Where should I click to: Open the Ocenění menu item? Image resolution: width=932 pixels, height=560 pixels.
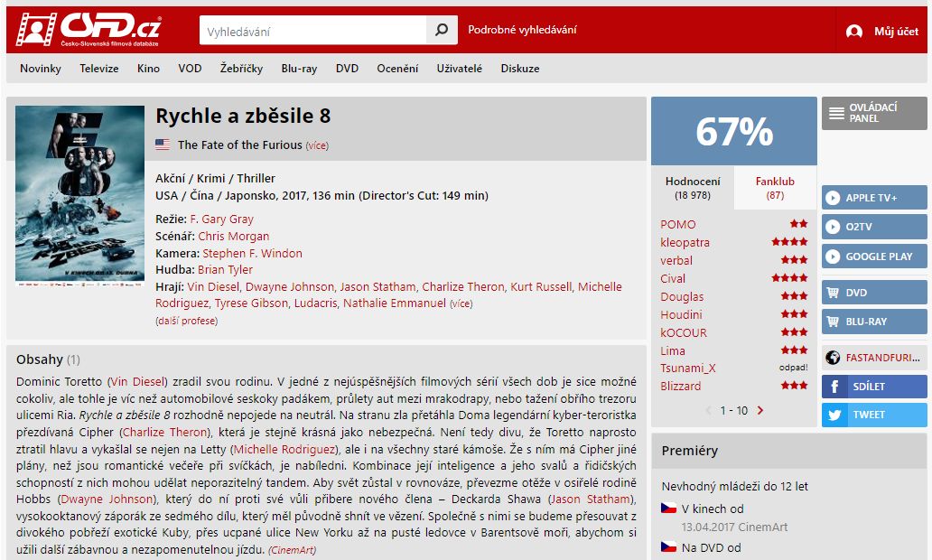397,69
